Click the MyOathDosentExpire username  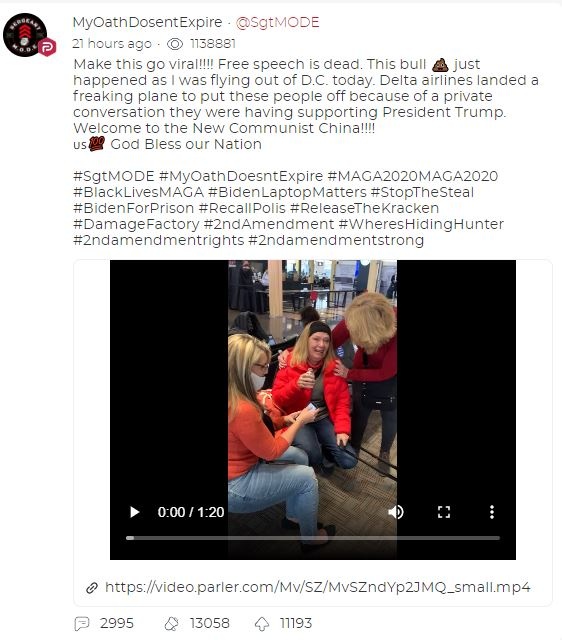(x=147, y=22)
